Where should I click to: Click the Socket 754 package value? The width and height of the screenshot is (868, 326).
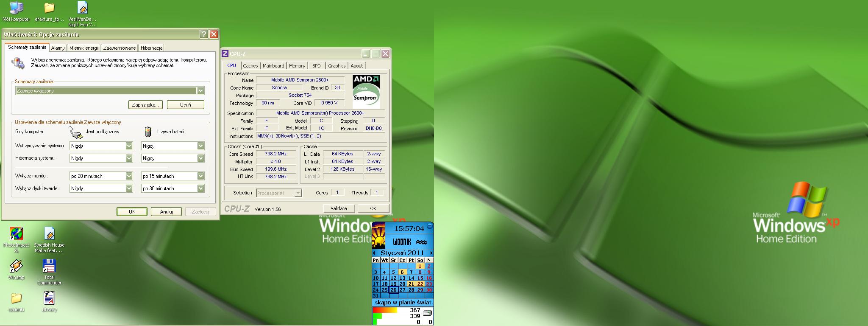pos(300,96)
